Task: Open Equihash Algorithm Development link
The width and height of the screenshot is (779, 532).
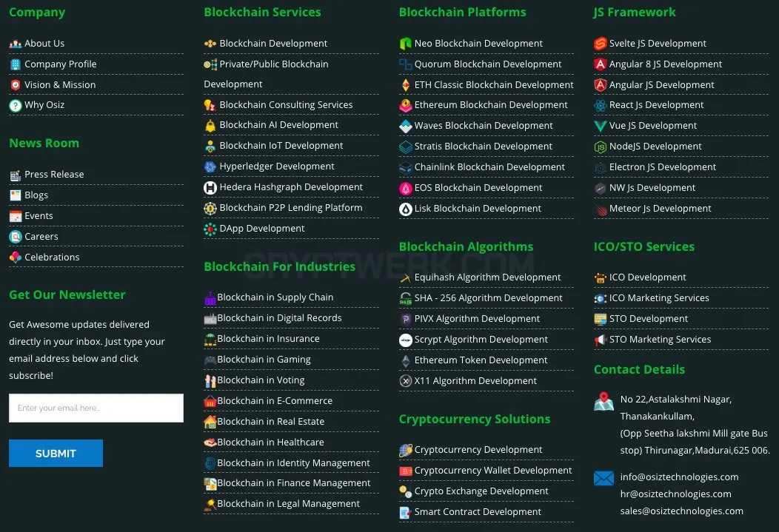Action: coord(487,277)
